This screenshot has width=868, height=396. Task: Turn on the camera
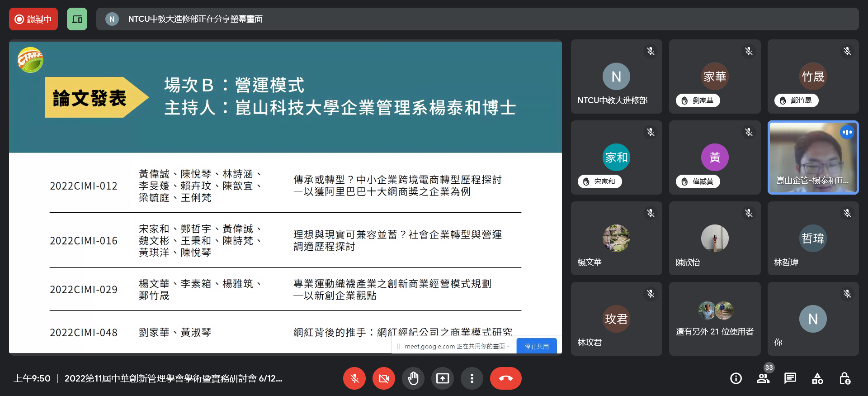point(384,378)
